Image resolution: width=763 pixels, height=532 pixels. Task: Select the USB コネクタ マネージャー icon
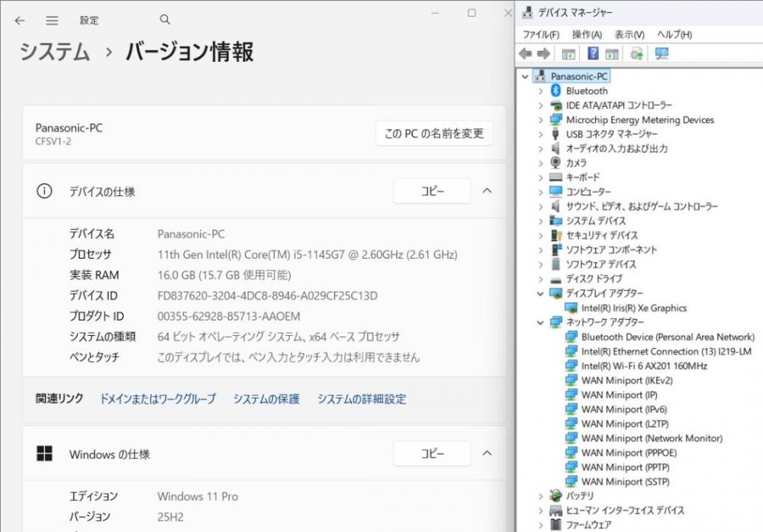point(555,134)
